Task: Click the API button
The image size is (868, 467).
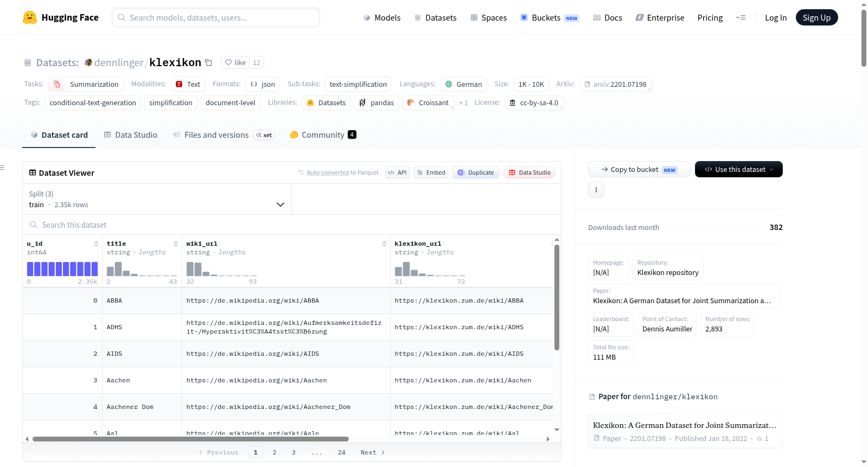Action: coord(397,172)
